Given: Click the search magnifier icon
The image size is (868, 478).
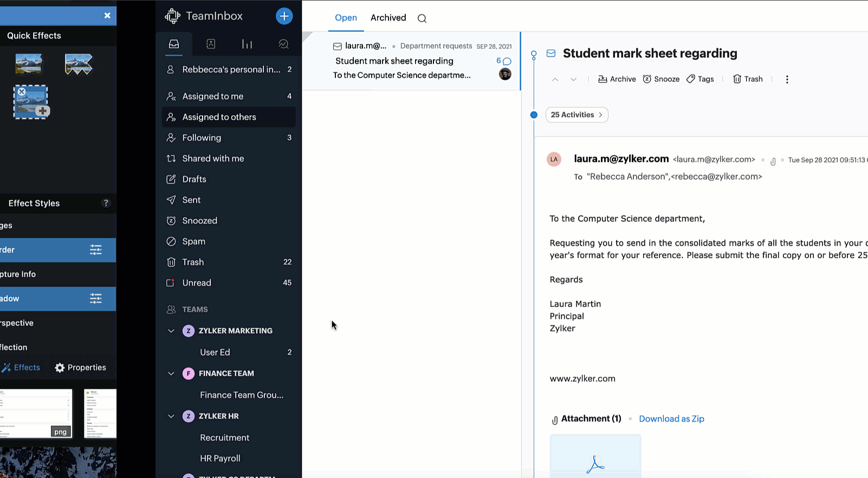Looking at the screenshot, I should tap(422, 18).
